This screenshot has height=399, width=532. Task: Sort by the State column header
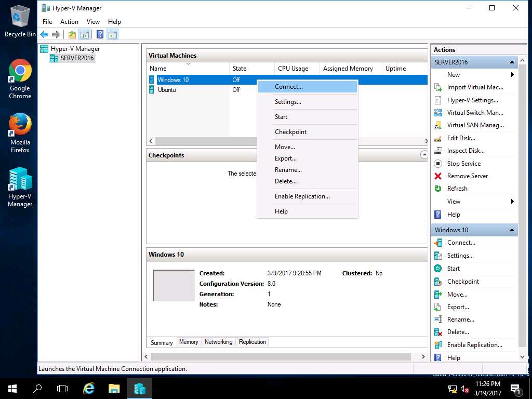(x=252, y=69)
